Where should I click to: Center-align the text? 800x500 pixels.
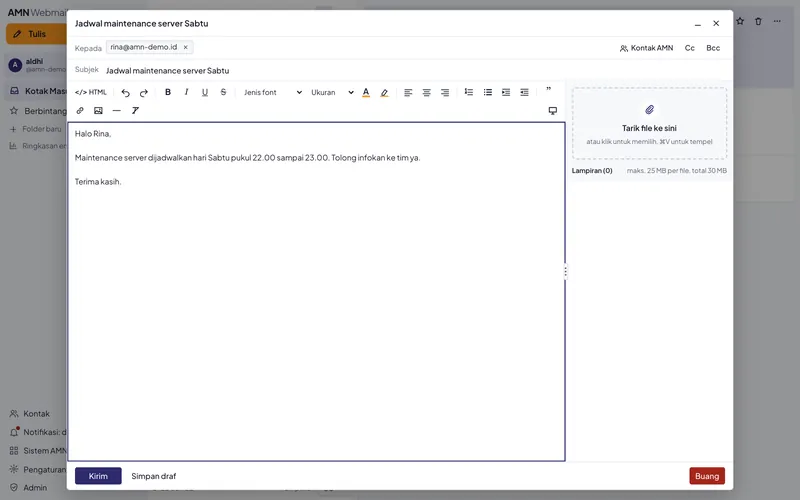click(427, 92)
